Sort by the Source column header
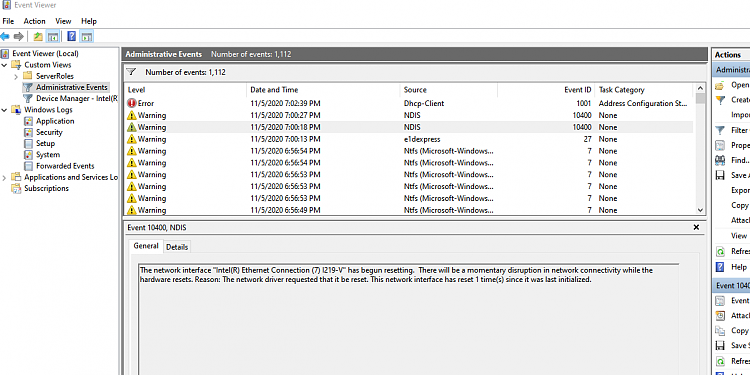This screenshot has height=375, width=750. pos(449,89)
